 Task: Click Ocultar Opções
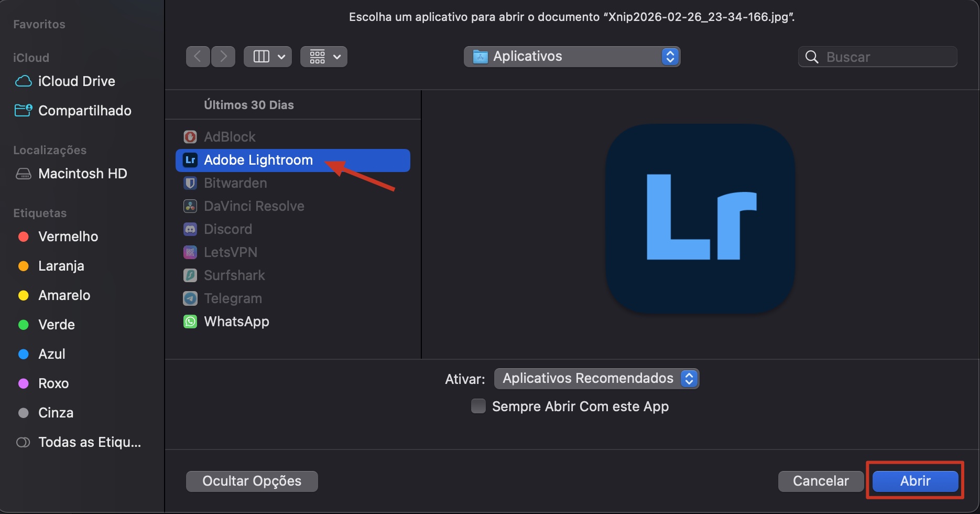coord(252,481)
